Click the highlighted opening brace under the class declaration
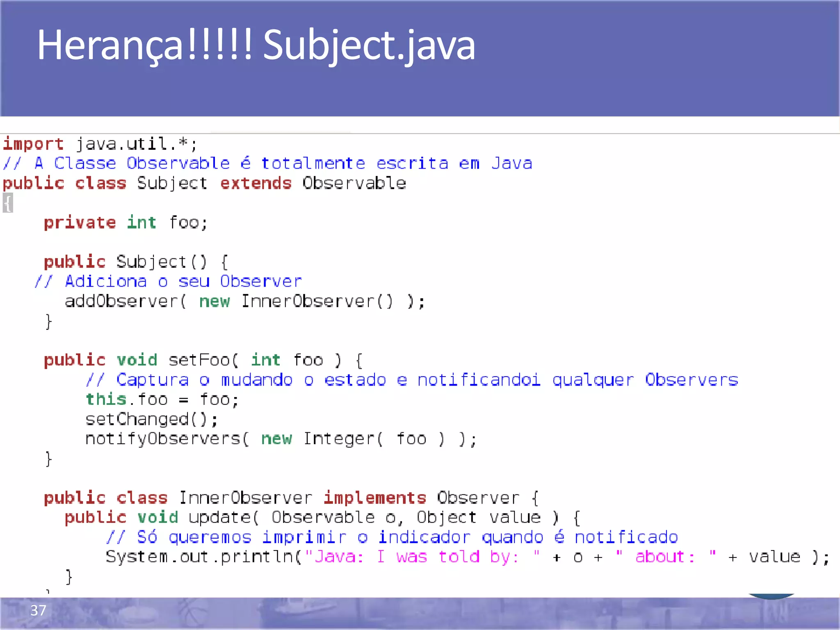Screen dimensions: 840x630 pyautogui.click(x=8, y=203)
